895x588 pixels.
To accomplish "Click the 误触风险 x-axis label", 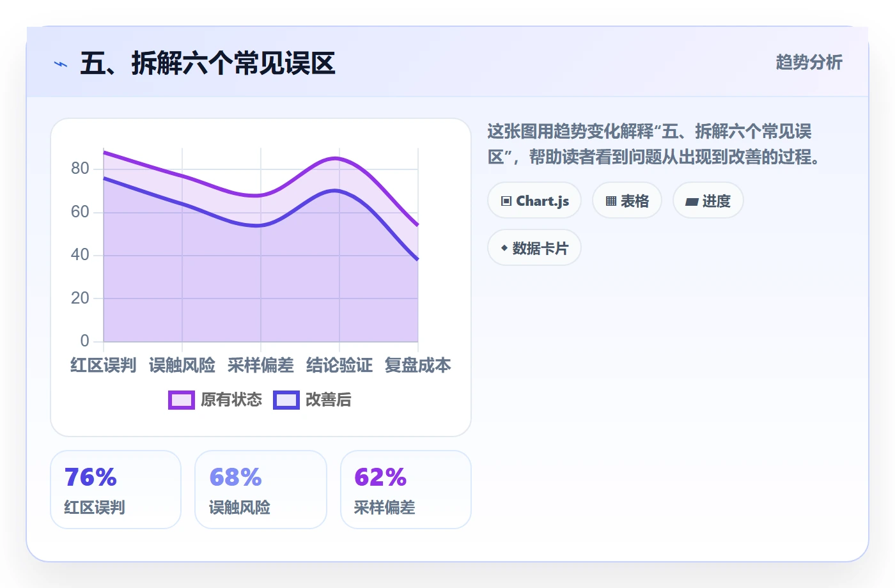I will click(182, 366).
